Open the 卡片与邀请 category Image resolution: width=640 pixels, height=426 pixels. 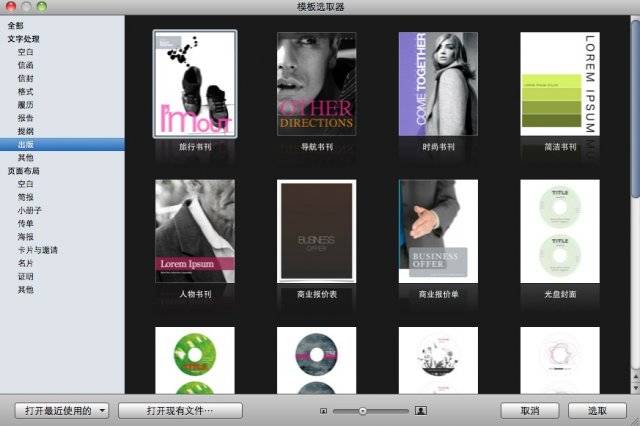38,250
